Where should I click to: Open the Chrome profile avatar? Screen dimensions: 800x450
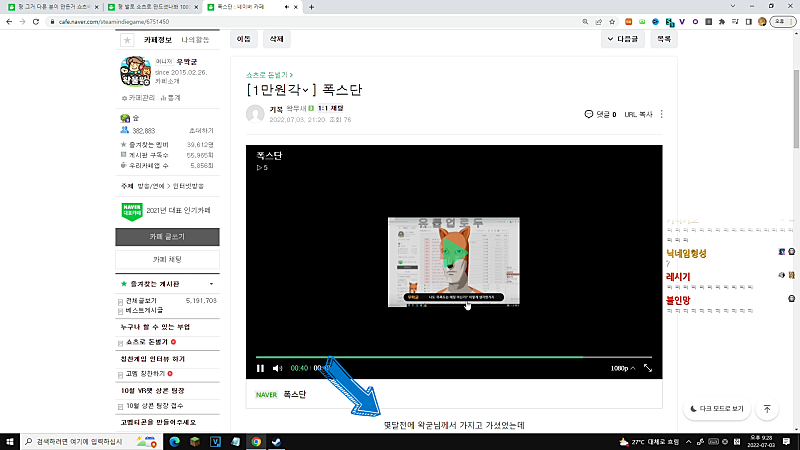[x=762, y=22]
